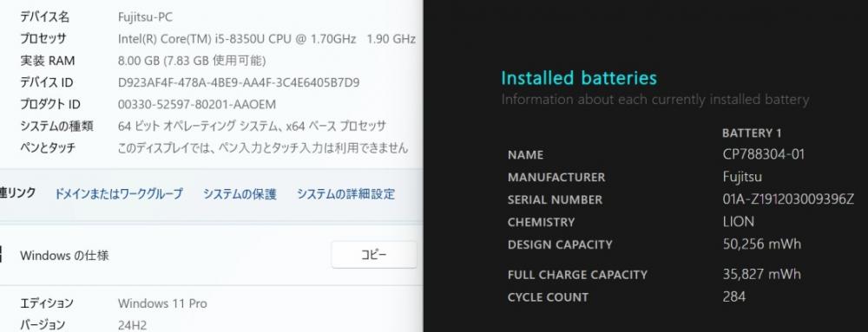
Task: Select the RAM value 8.00 GB
Action: tap(139, 60)
